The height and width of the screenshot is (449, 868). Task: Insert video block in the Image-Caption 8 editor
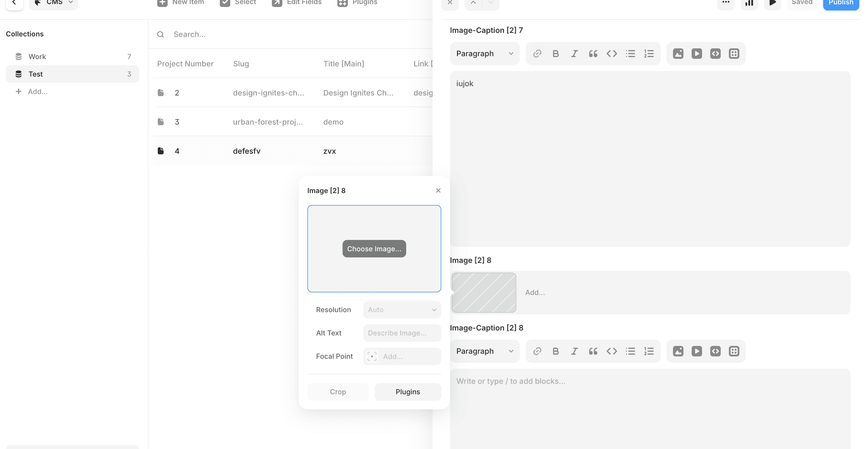click(x=697, y=351)
